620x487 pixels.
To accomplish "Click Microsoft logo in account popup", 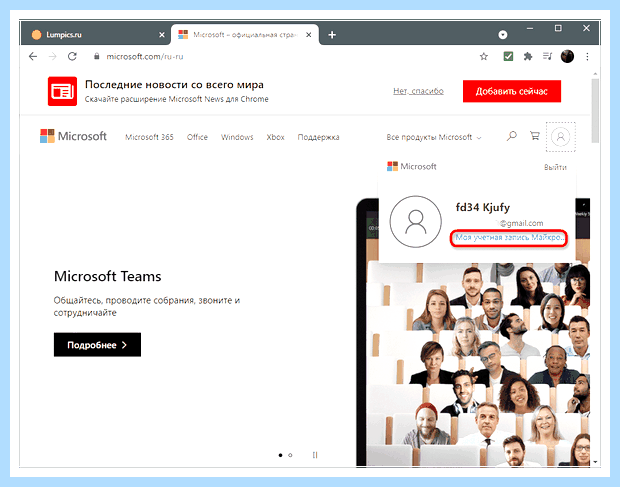I will point(412,166).
